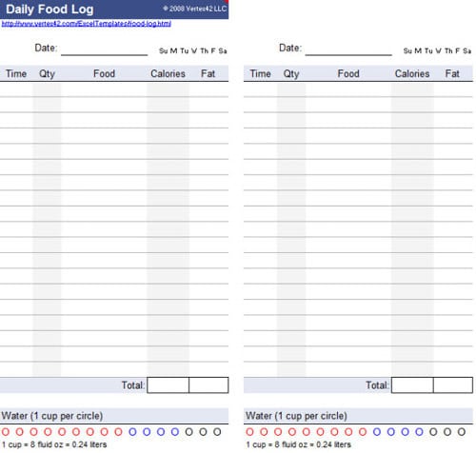Viewport: 476px width, 453px height.
Task: Mark first red water circle left log
Action: click(x=6, y=431)
